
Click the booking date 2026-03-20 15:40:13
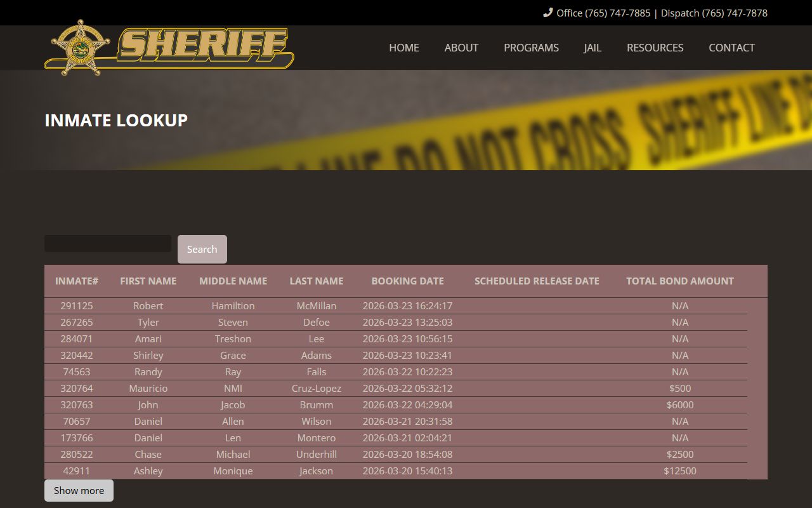tap(408, 471)
